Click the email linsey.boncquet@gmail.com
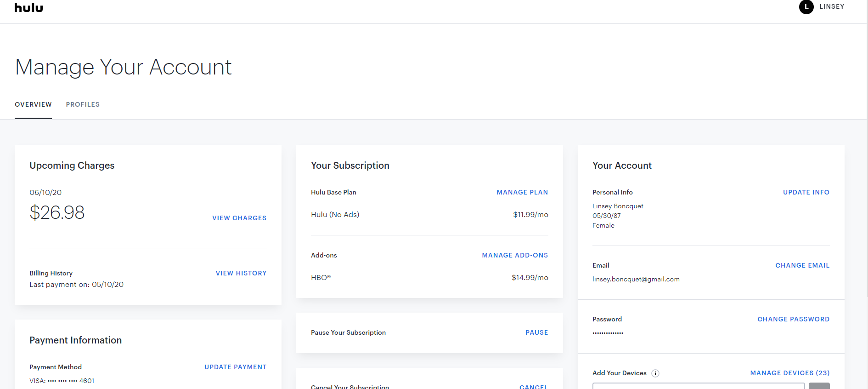Screen dimensions: 868x389 coord(636,279)
